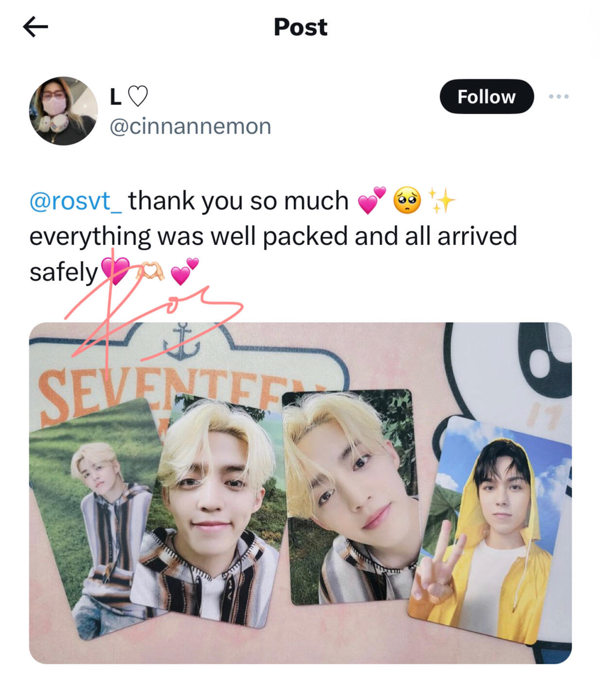The image size is (601, 700).
Task: Open the photocards image attachment
Action: (300, 493)
